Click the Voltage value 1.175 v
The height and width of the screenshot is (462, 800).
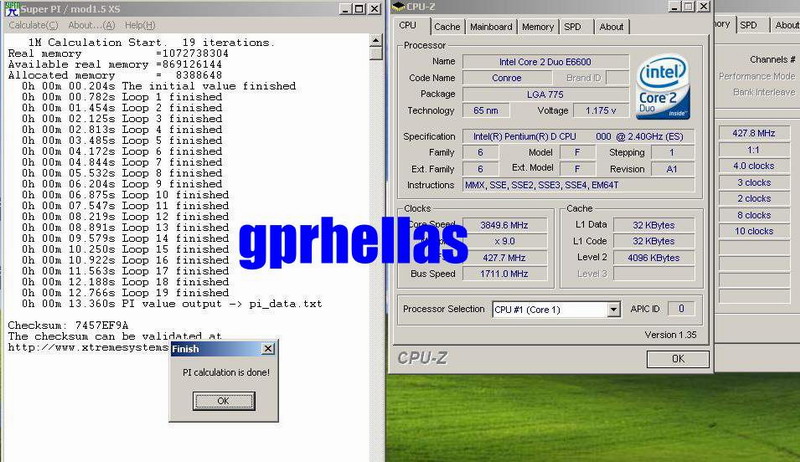601,111
